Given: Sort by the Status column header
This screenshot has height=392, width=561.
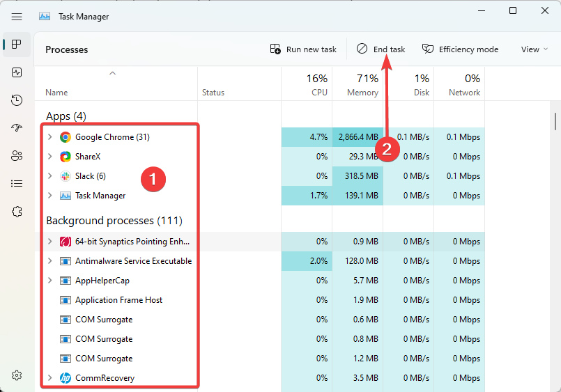Looking at the screenshot, I should click(x=213, y=93).
